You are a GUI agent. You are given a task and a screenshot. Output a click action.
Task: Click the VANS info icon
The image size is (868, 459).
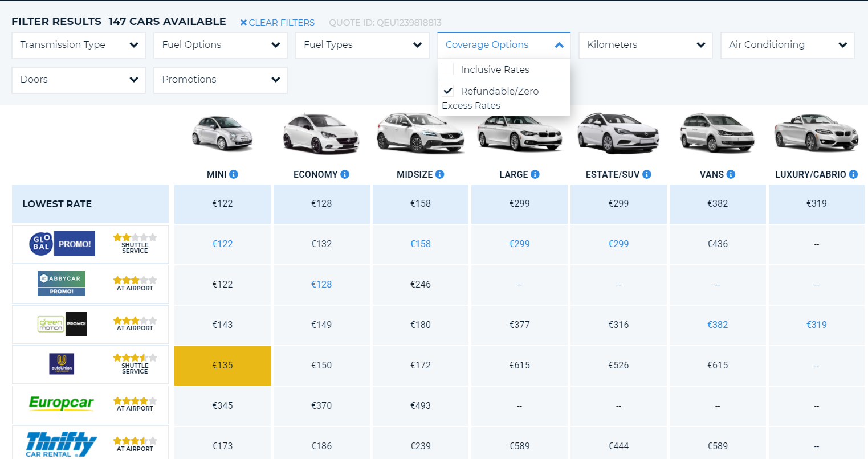tap(731, 174)
